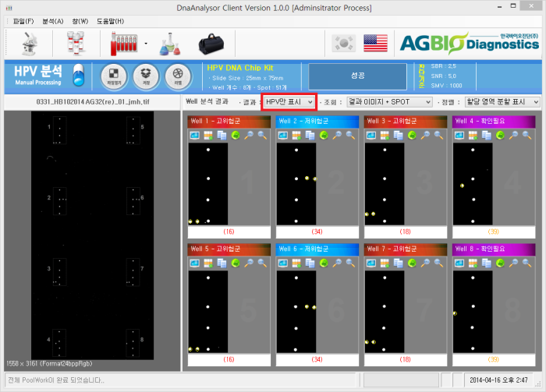
Task: Click Well 3 copy documents icon
Action: pos(398,136)
